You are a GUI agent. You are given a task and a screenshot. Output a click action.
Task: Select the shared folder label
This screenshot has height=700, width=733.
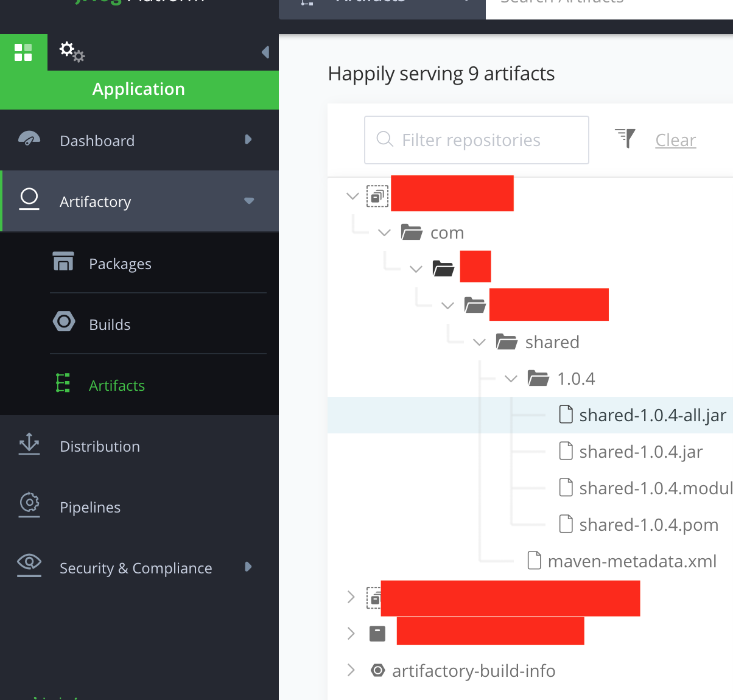(552, 342)
